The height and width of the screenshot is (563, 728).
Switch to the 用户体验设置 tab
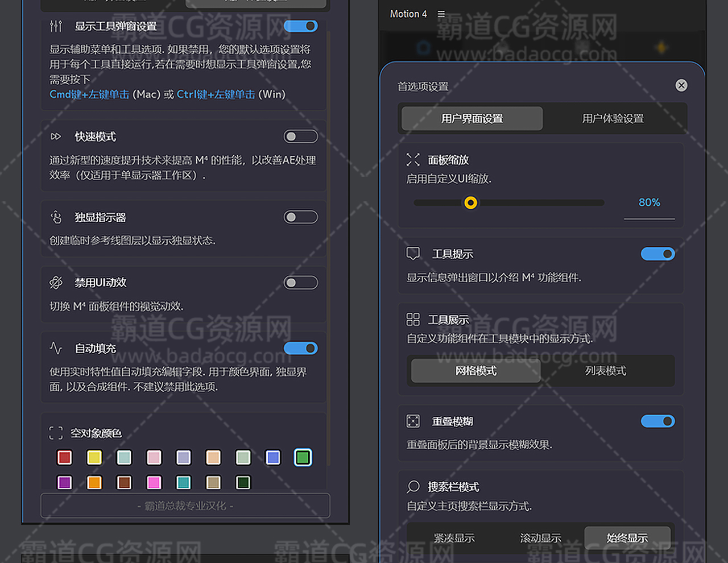pyautogui.click(x=613, y=118)
